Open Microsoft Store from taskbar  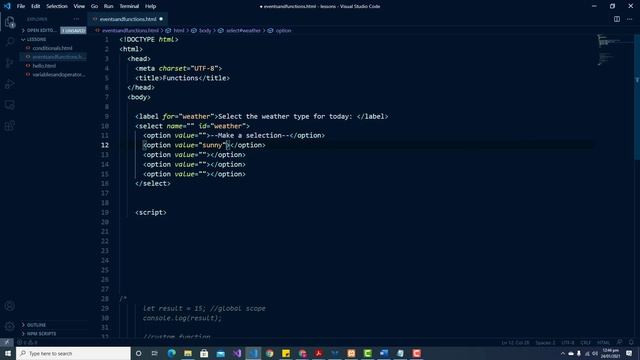point(204,353)
